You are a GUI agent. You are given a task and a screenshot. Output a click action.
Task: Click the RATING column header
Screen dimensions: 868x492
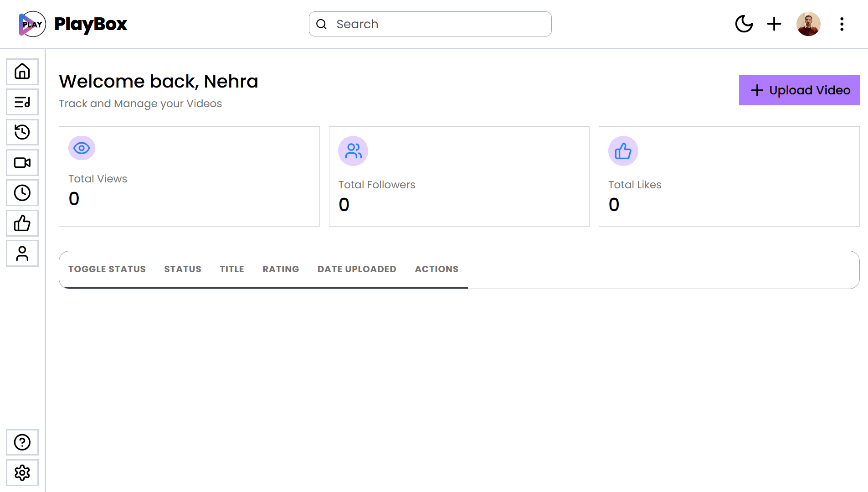[281, 269]
